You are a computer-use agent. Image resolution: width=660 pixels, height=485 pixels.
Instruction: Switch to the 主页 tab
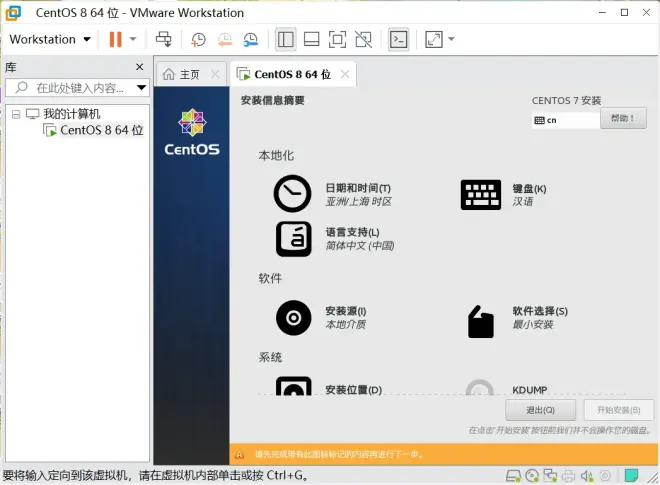(x=189, y=75)
